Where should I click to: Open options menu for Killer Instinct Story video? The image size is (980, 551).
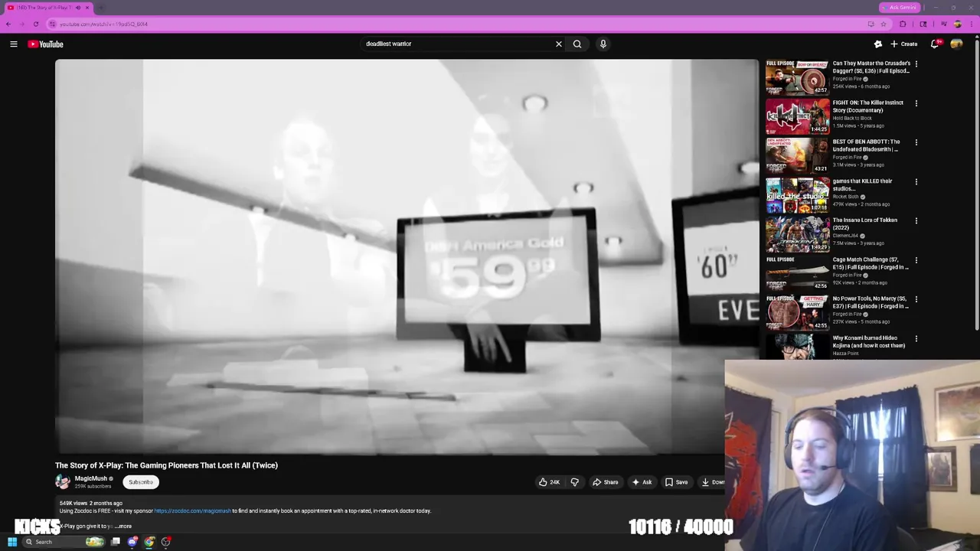(x=916, y=103)
